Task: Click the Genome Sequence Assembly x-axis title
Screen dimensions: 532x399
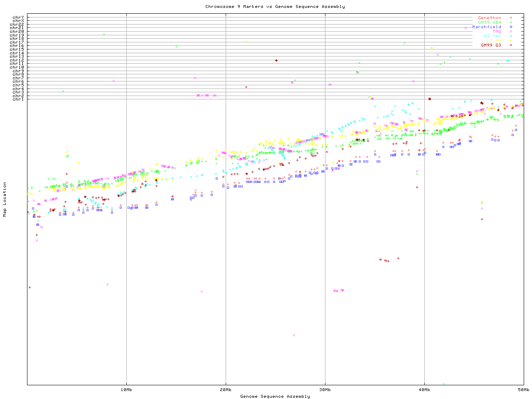Action: point(275,397)
